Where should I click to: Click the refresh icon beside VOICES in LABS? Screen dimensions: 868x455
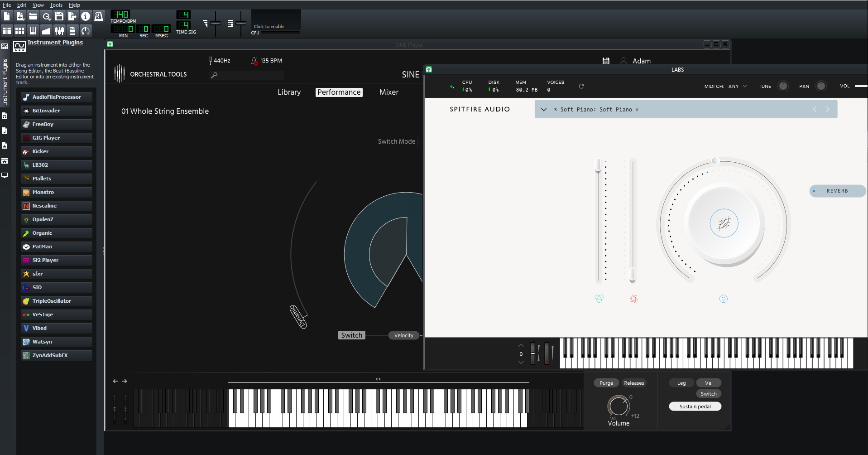(x=581, y=86)
